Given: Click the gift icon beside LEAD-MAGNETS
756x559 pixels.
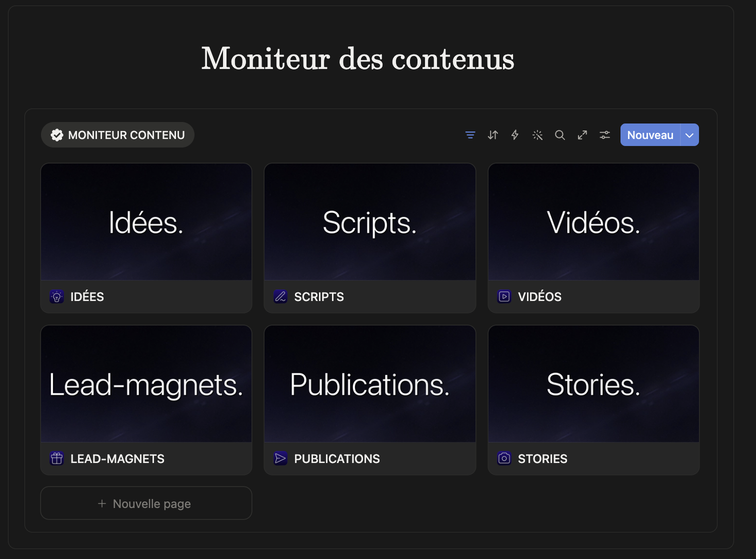Looking at the screenshot, I should pyautogui.click(x=57, y=458).
